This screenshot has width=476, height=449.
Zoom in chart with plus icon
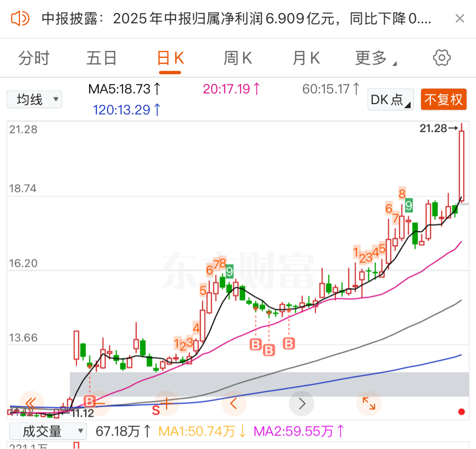[x=166, y=403]
